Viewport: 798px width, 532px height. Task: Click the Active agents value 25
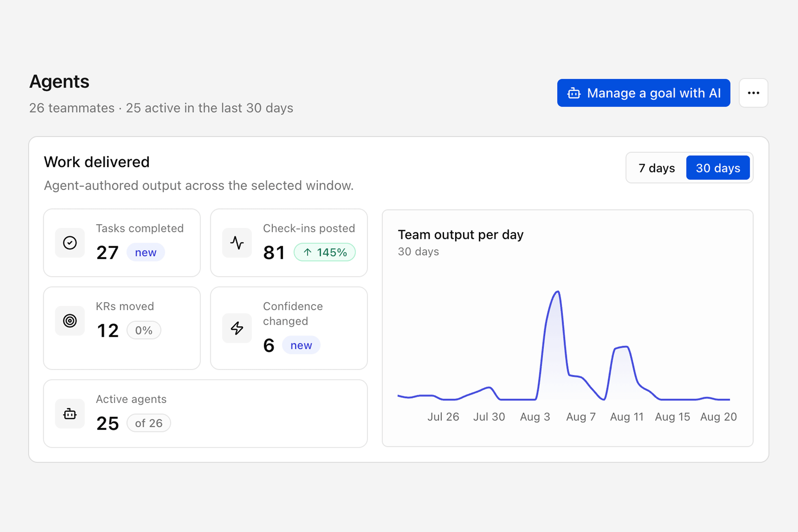pos(107,423)
